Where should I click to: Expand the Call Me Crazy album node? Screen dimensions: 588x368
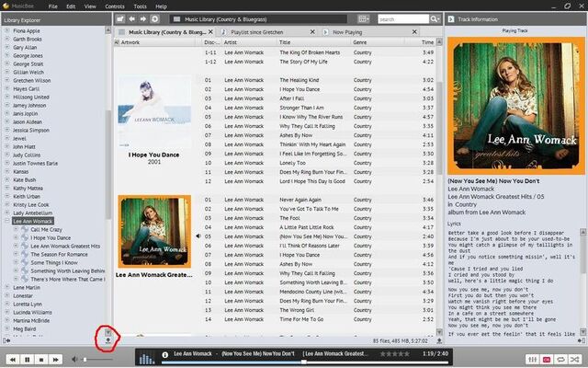coord(16,229)
